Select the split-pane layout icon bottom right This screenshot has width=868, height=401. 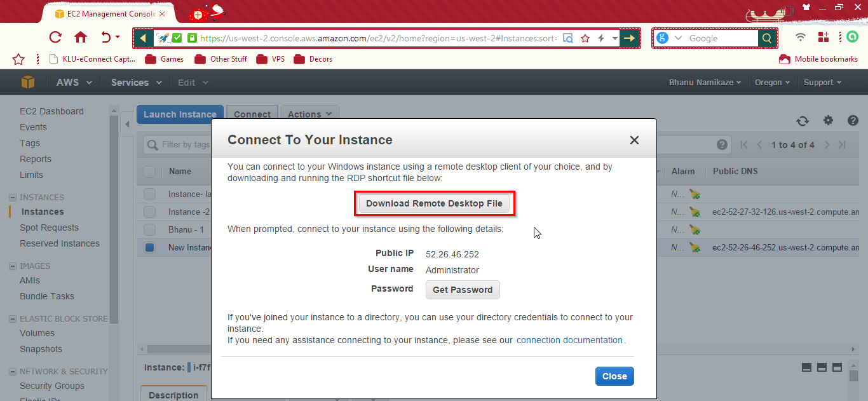pyautogui.click(x=822, y=367)
